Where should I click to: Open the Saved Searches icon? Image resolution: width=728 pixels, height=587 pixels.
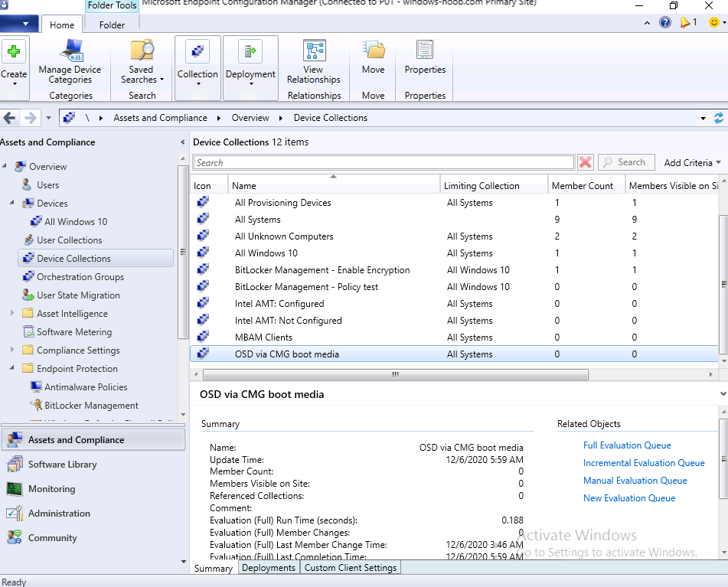coord(142,50)
